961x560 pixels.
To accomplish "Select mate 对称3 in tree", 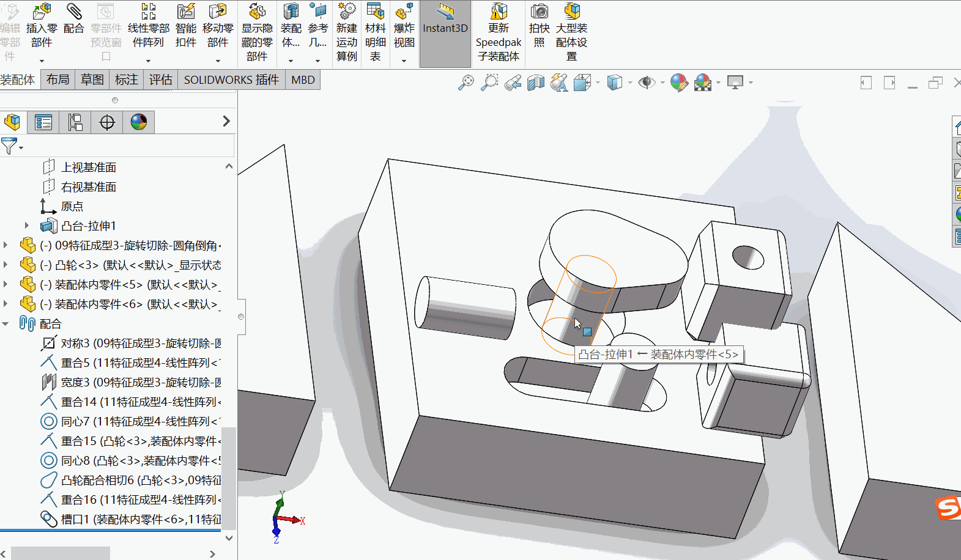I will pyautogui.click(x=130, y=343).
